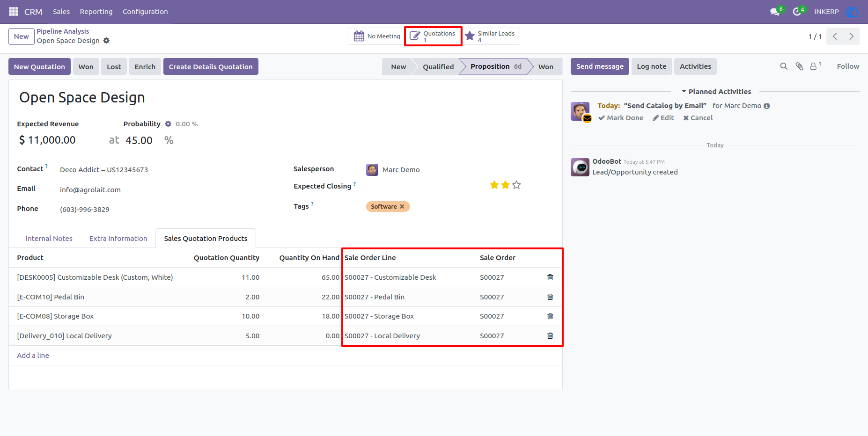
Task: Click the chatter search magnifier icon
Action: (x=784, y=66)
